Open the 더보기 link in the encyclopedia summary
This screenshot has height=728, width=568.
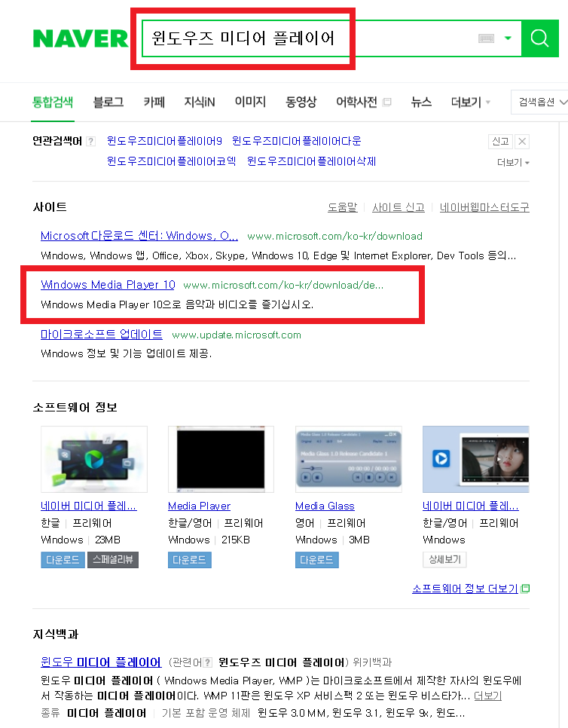[x=487, y=696]
